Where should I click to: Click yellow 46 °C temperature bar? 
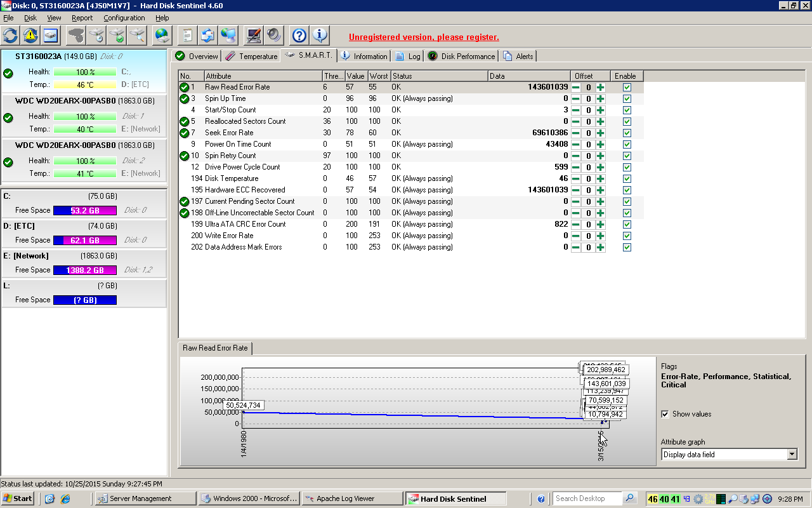pos(85,84)
